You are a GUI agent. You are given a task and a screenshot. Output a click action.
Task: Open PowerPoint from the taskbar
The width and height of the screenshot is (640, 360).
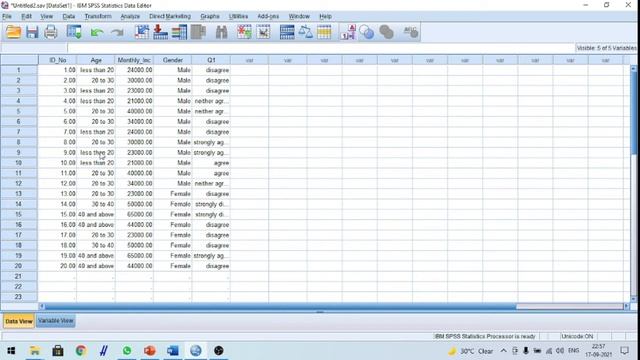pos(150,351)
